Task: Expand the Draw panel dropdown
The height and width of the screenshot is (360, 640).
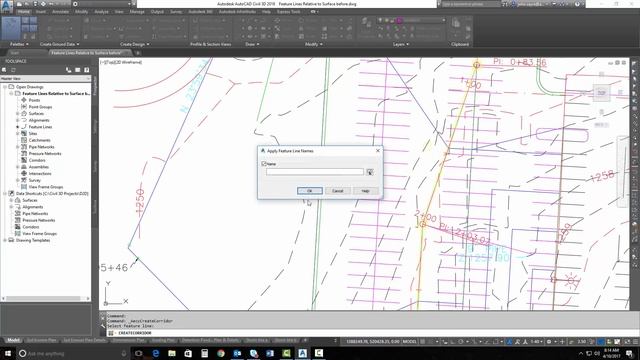Action: tap(252, 44)
